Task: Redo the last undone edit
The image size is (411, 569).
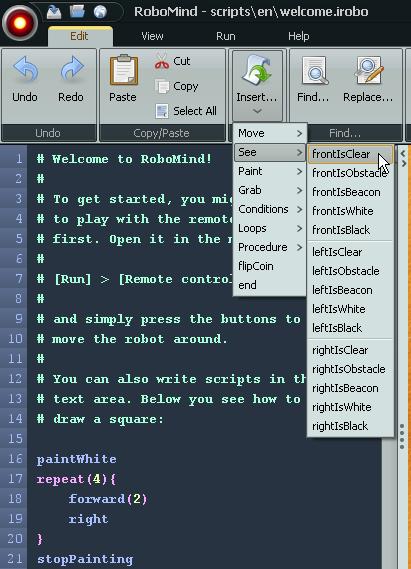Action: [x=71, y=79]
